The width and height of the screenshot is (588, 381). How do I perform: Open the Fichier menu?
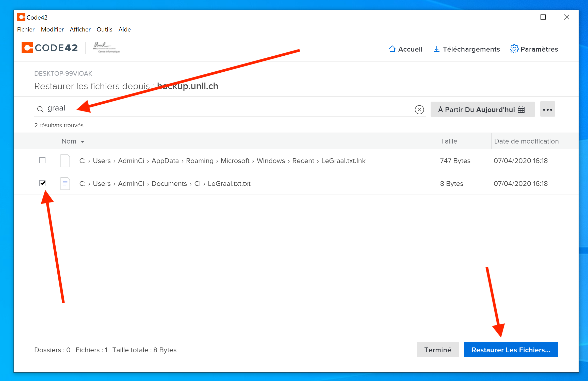(x=26, y=29)
